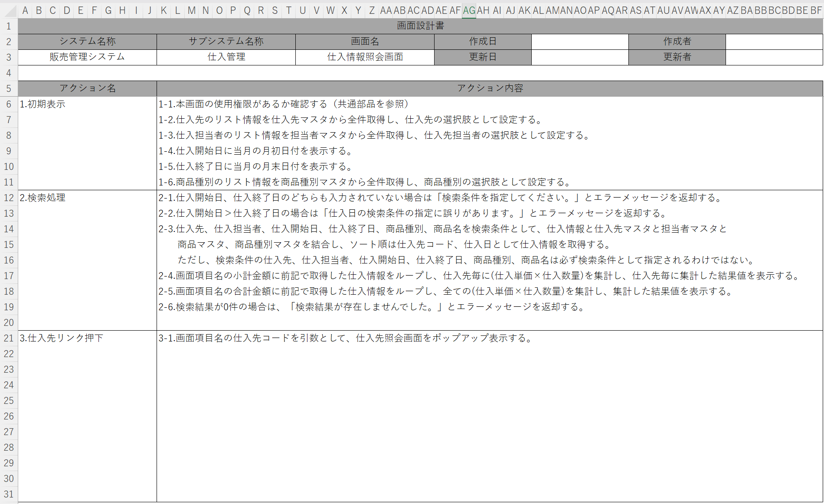Select column header A

[25, 10]
